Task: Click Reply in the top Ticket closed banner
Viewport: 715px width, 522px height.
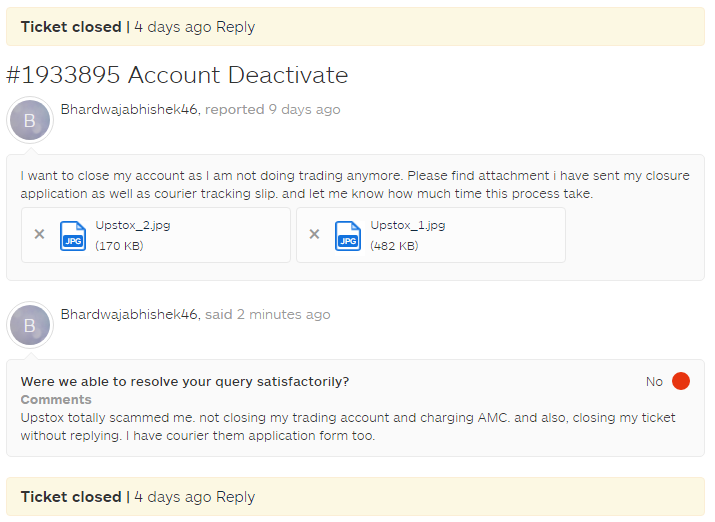Action: click(x=235, y=27)
